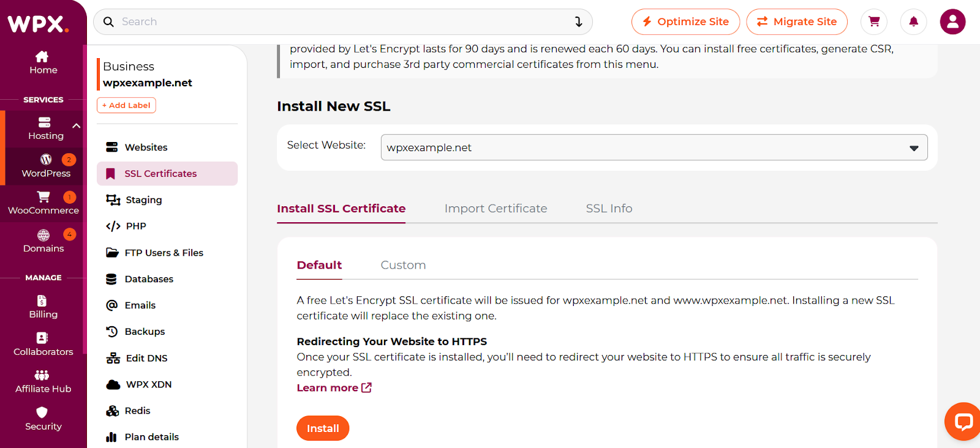
Task: Open the Home icon in sidebar
Action: pyautogui.click(x=42, y=56)
